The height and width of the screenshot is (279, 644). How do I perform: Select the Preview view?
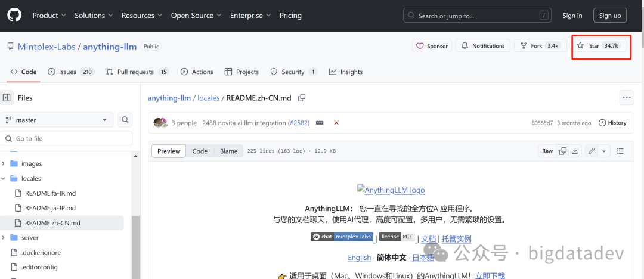pyautogui.click(x=169, y=151)
